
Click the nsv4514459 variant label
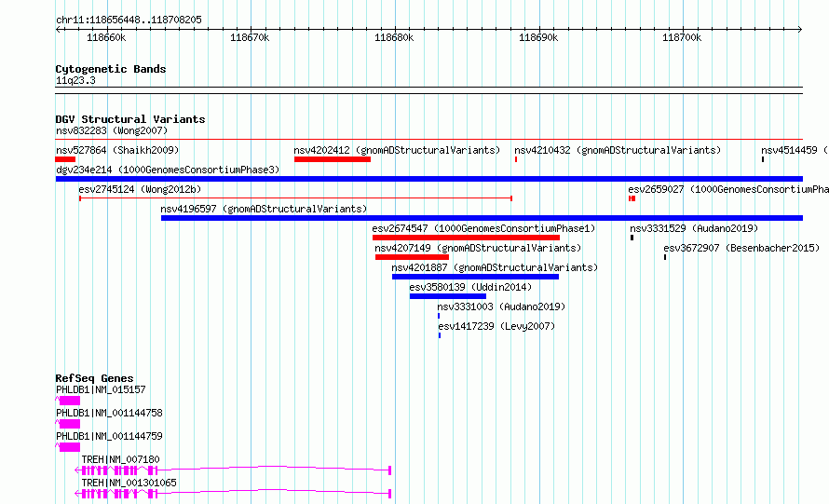795,150
